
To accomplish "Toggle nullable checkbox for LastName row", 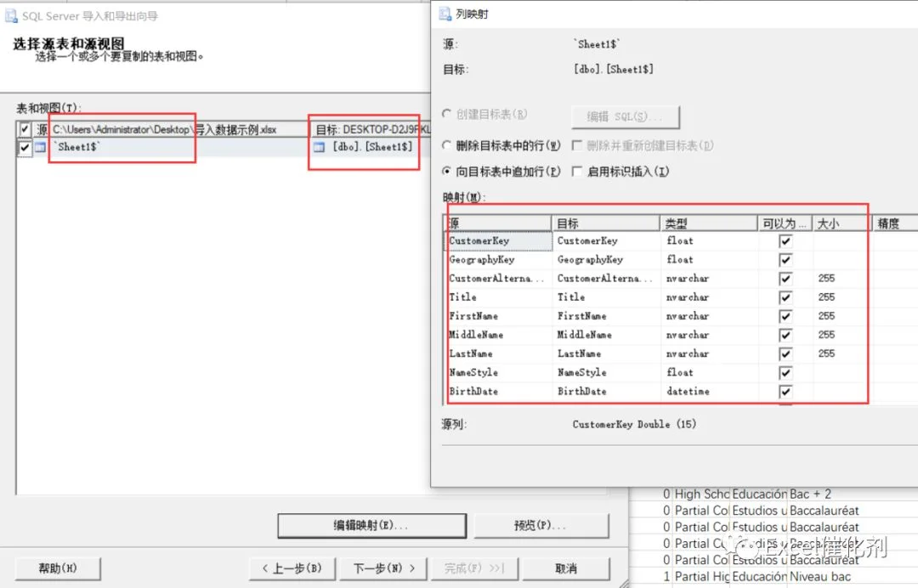I will pyautogui.click(x=785, y=353).
